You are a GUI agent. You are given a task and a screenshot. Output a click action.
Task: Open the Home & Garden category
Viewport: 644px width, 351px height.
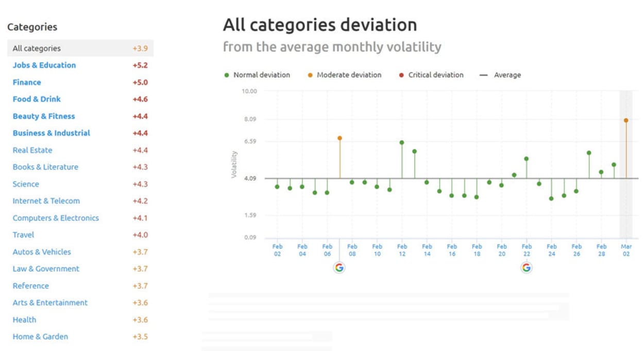[40, 337]
